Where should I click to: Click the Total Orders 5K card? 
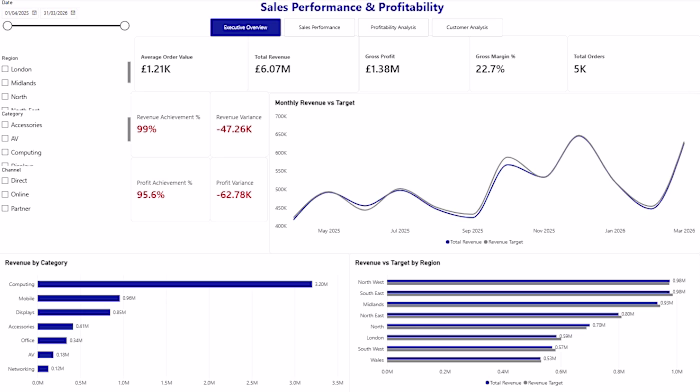pos(634,64)
